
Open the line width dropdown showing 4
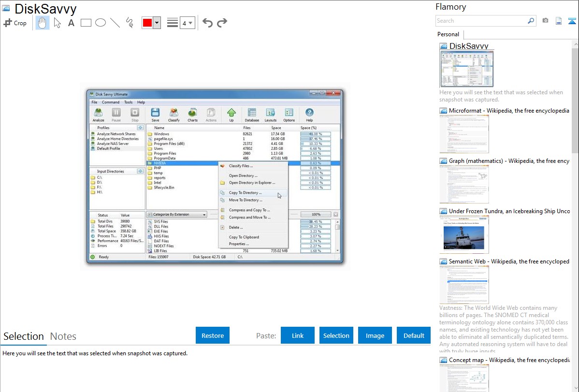pyautogui.click(x=187, y=23)
